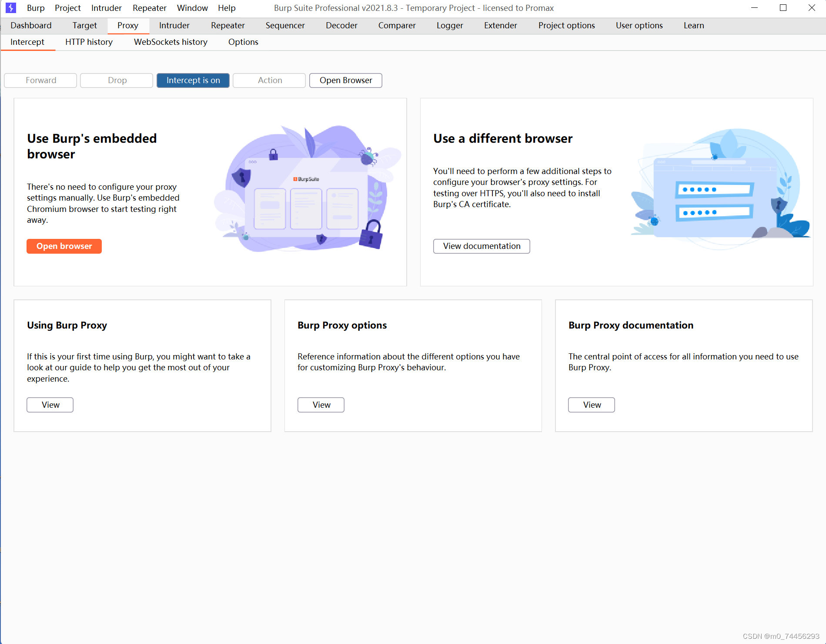Switch to the Dashboard tab
The width and height of the screenshot is (826, 644).
31,25
